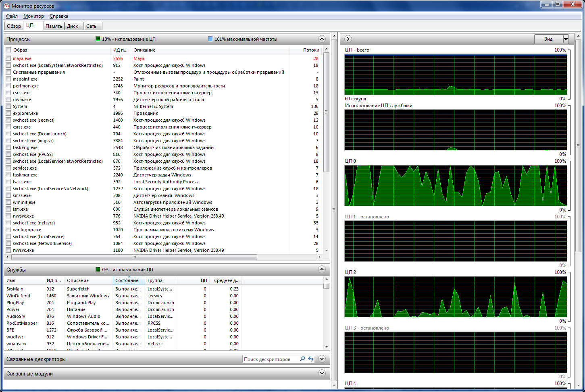The width and height of the screenshot is (585, 392).
Task: Check the mspaint.exe process checkbox
Action: (x=8, y=79)
